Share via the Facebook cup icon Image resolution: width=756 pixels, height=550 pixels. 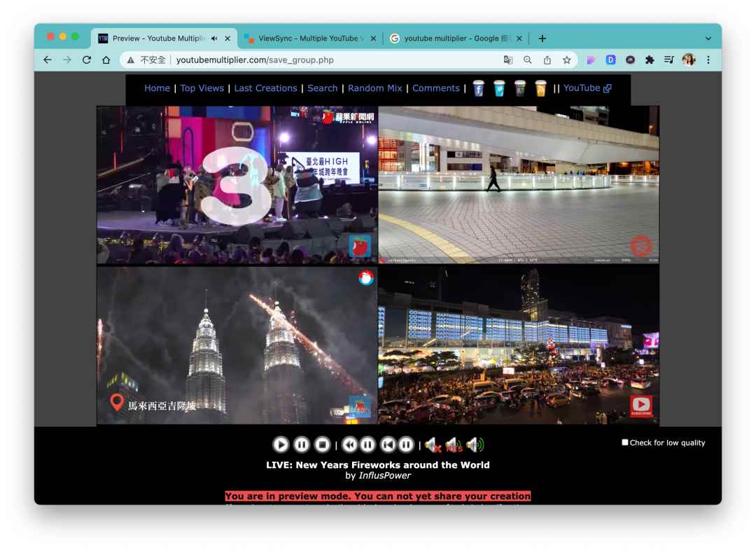point(479,88)
